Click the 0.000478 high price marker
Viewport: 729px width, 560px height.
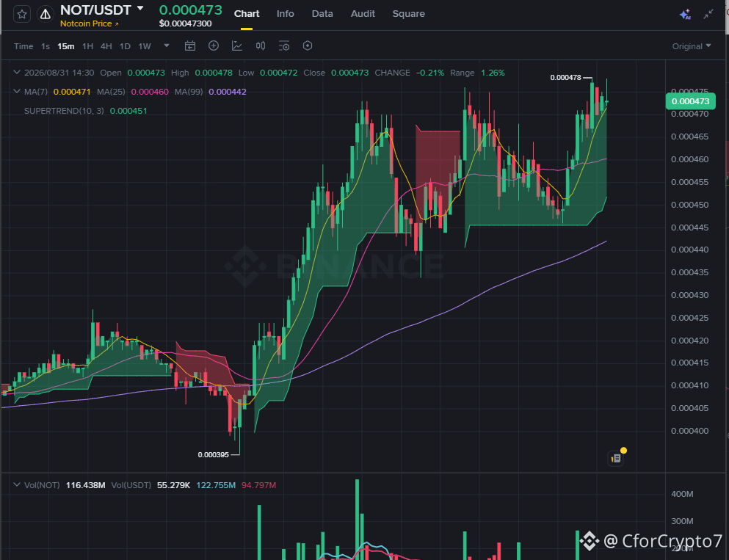click(565, 78)
